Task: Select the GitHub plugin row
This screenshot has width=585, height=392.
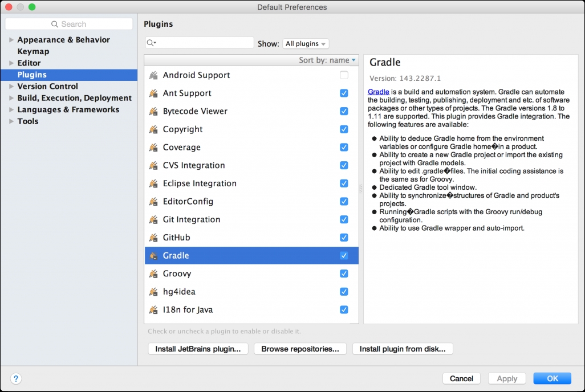Action: (251, 238)
